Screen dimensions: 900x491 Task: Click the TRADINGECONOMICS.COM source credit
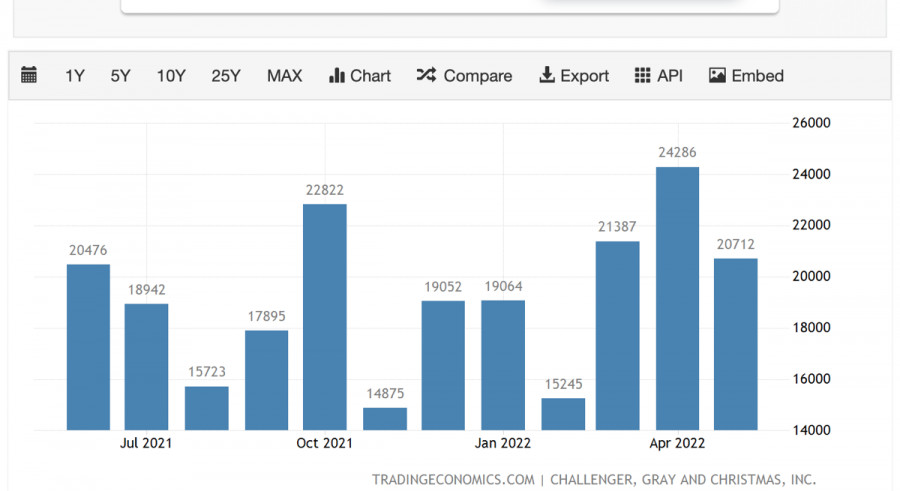click(453, 480)
